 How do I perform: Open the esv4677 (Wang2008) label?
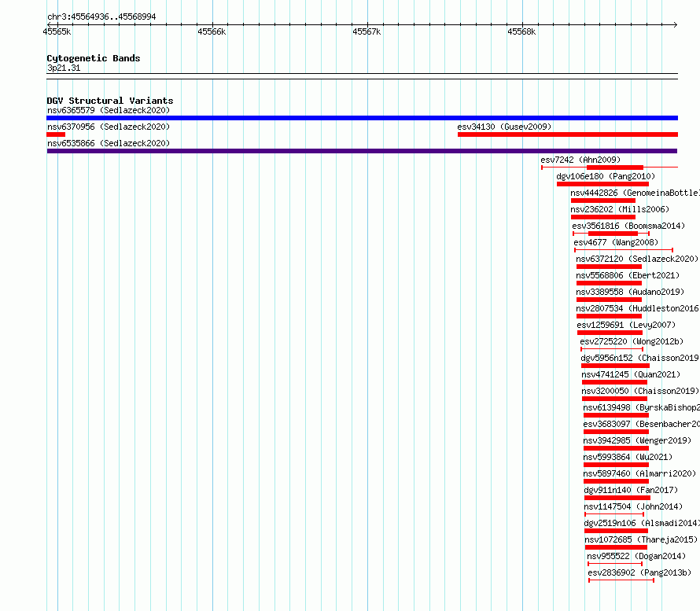616,242
